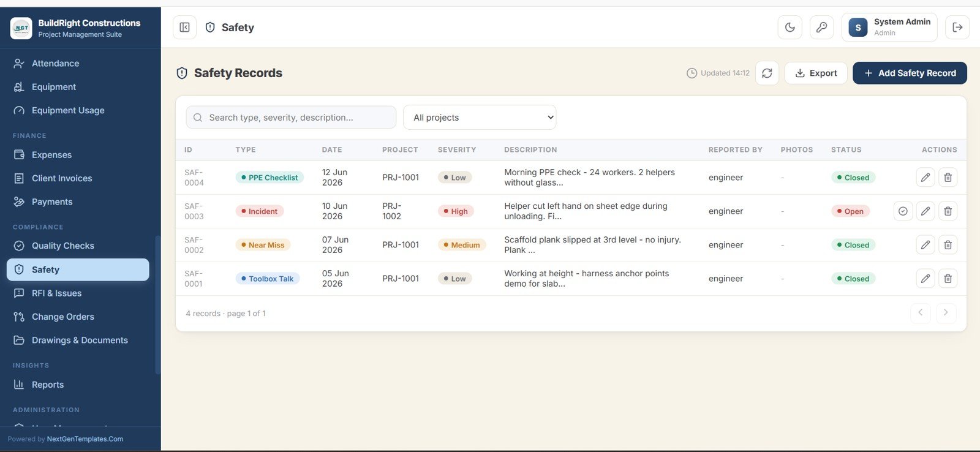The image size is (980, 452).
Task: Click the Open status badge
Action: coord(850,211)
